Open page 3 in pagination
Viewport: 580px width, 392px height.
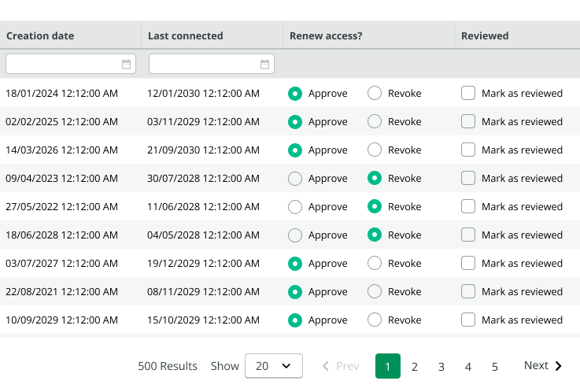point(441,367)
